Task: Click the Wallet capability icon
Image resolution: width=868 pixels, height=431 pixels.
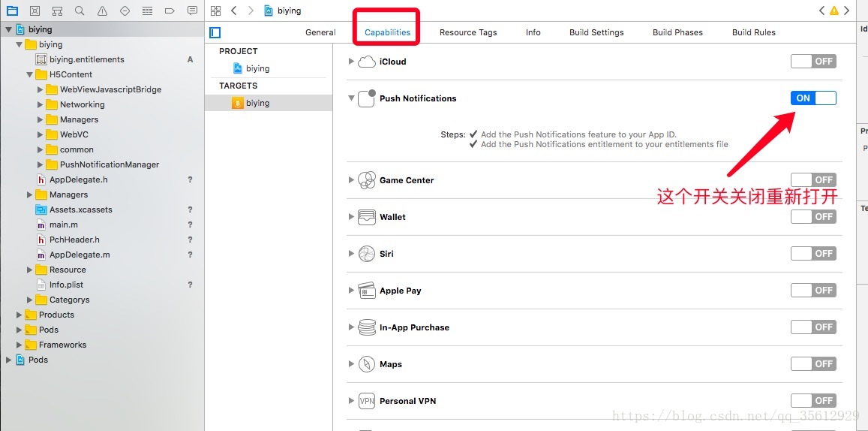Action: tap(366, 217)
